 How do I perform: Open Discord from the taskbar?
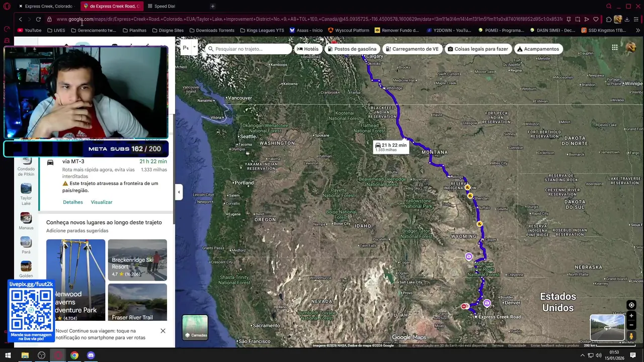pos(91,355)
